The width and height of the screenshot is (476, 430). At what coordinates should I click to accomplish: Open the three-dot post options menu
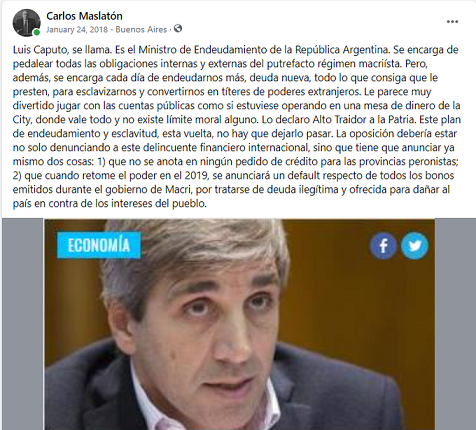[x=452, y=22]
